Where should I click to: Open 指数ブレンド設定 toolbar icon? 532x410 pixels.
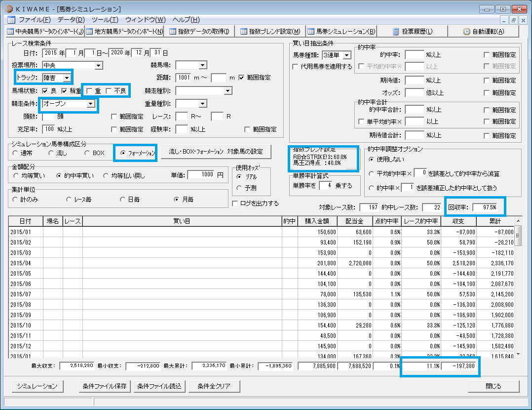[244, 32]
